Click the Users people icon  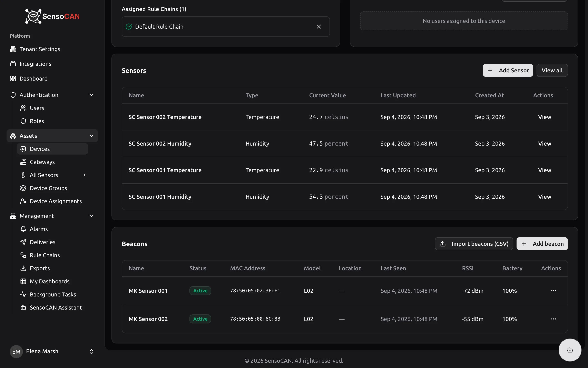[23, 108]
